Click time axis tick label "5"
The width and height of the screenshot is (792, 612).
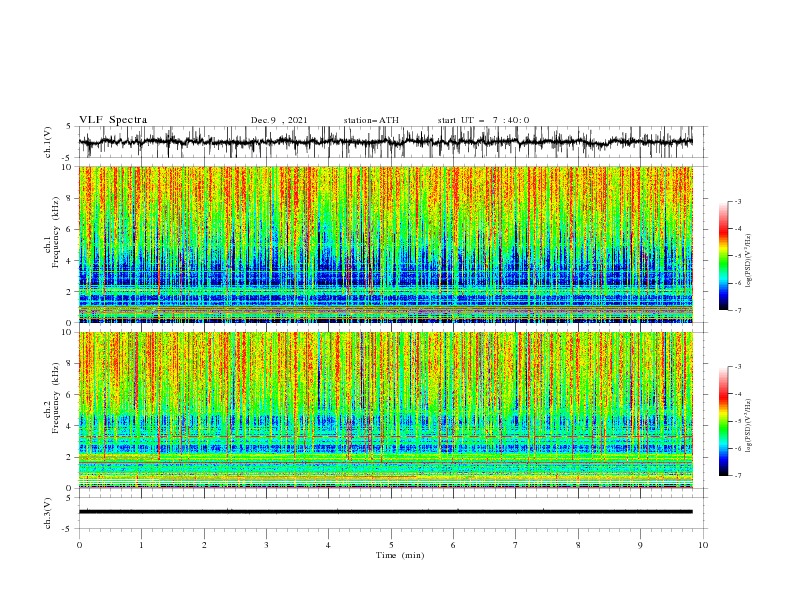pyautogui.click(x=391, y=545)
